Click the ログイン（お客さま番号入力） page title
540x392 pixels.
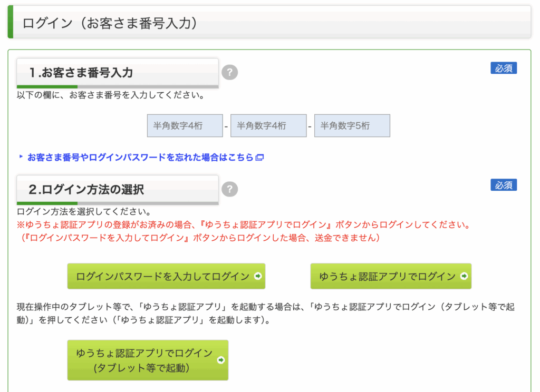(x=110, y=24)
